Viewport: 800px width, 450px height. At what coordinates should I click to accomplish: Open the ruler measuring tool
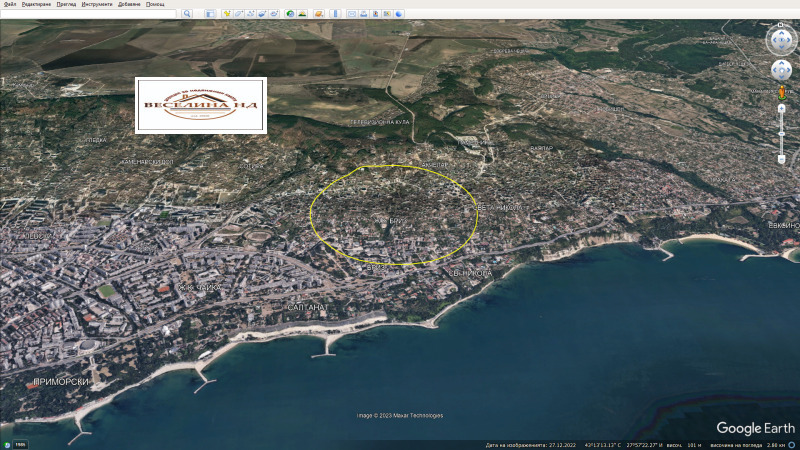tap(335, 14)
